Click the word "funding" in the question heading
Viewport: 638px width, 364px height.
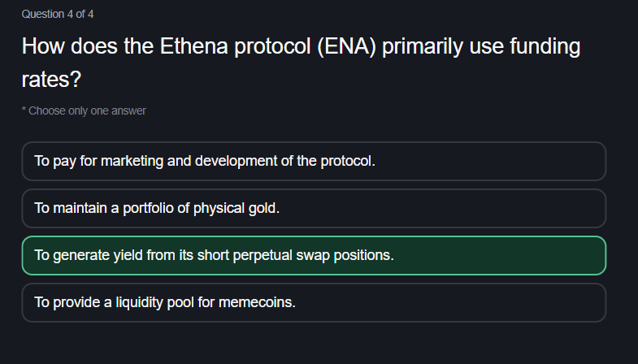pyautogui.click(x=544, y=47)
